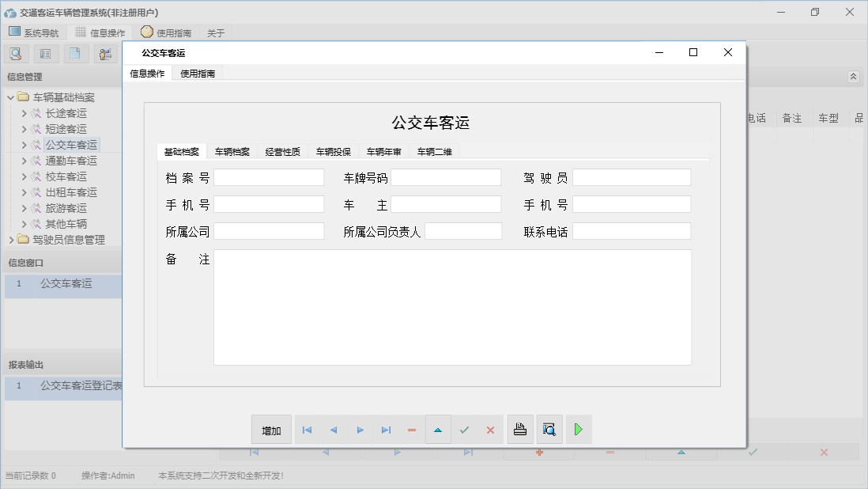The image size is (868, 489).
Task: Click the first-record navigation icon
Action: click(307, 429)
